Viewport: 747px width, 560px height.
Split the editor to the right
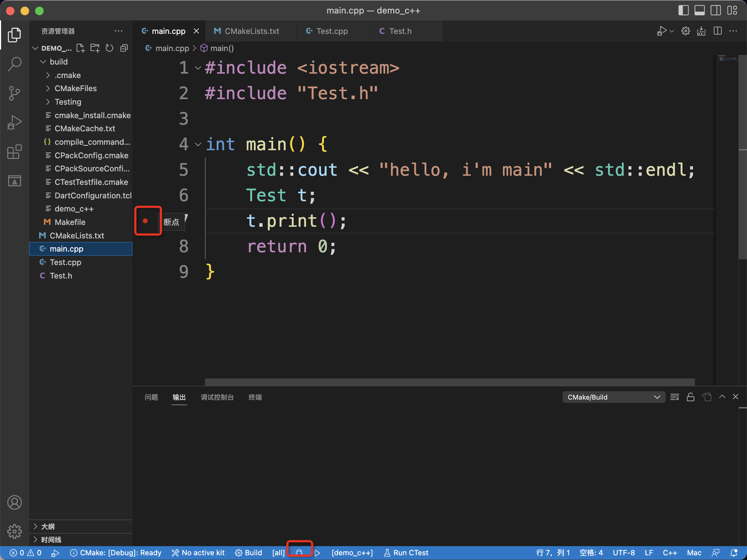(x=717, y=31)
